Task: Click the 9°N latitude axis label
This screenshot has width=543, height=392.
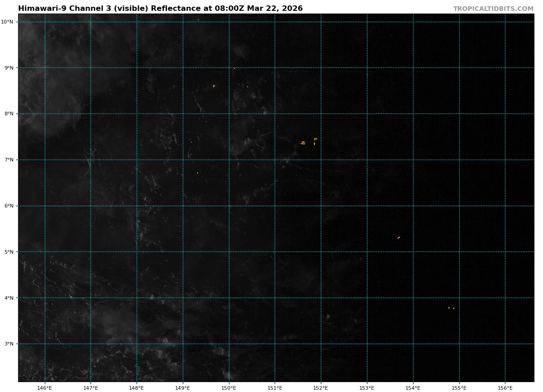Action: (10, 68)
